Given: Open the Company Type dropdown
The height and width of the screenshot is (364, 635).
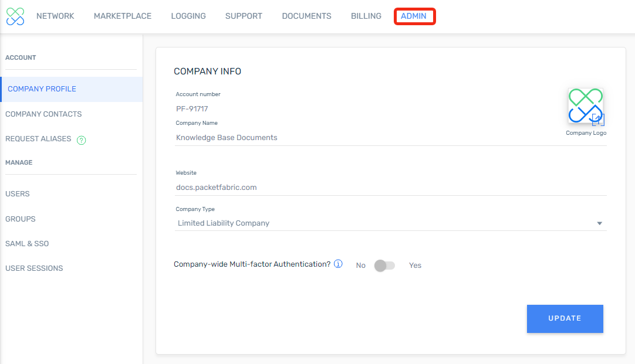Looking at the screenshot, I should [x=599, y=223].
